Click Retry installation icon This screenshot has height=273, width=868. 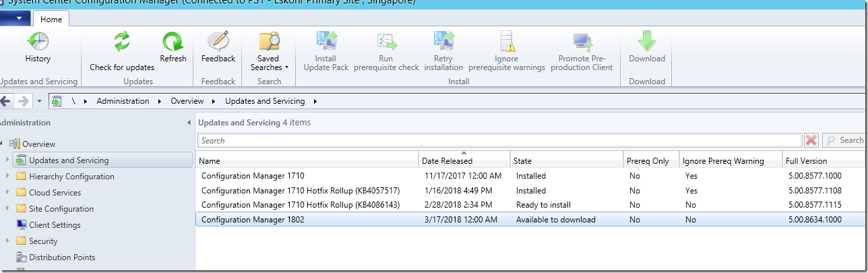(444, 42)
